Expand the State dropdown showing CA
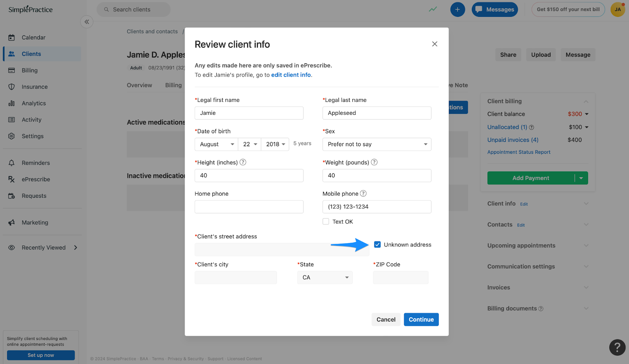This screenshot has height=364, width=629. 324,277
